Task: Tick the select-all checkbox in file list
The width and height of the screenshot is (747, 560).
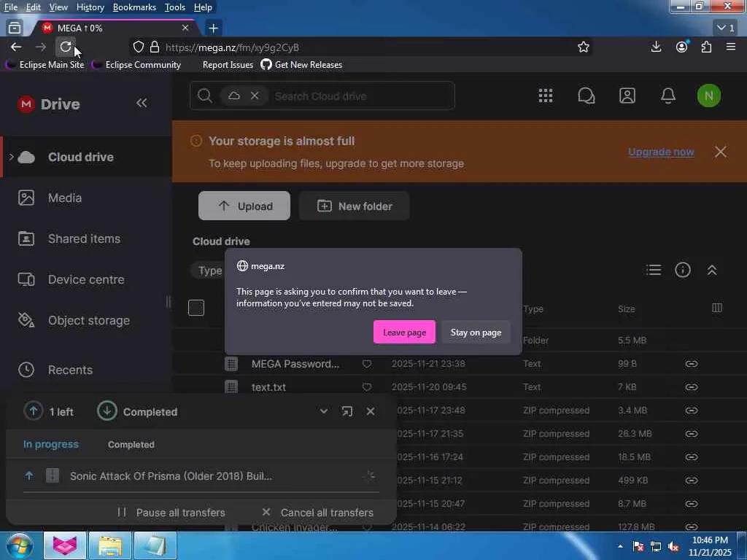Action: (x=196, y=308)
